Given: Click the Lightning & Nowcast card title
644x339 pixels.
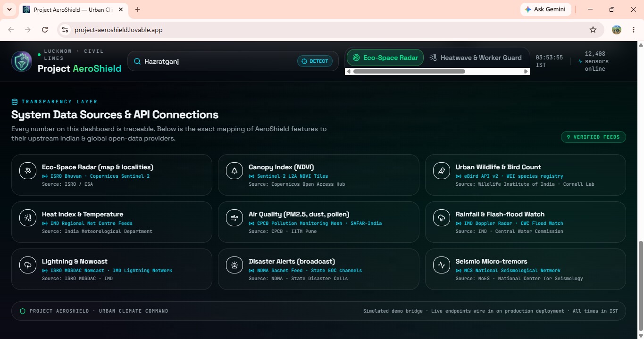Looking at the screenshot, I should [x=75, y=261].
